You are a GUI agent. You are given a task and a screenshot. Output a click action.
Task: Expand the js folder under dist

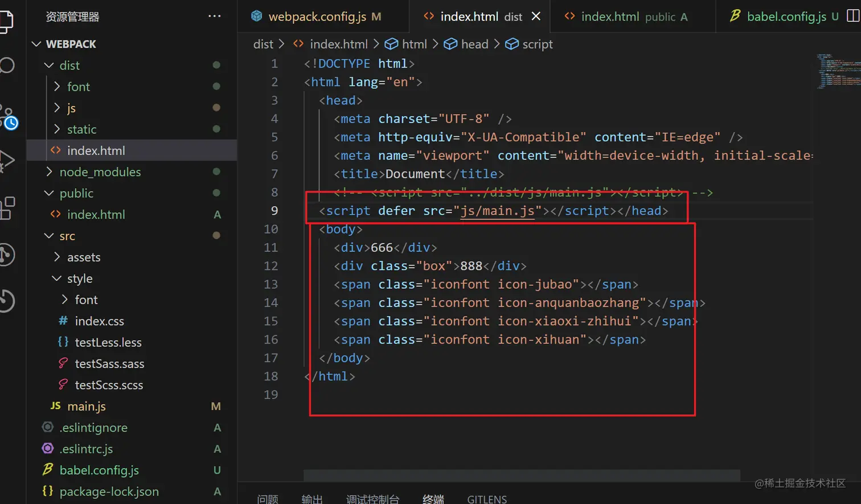[57, 108]
